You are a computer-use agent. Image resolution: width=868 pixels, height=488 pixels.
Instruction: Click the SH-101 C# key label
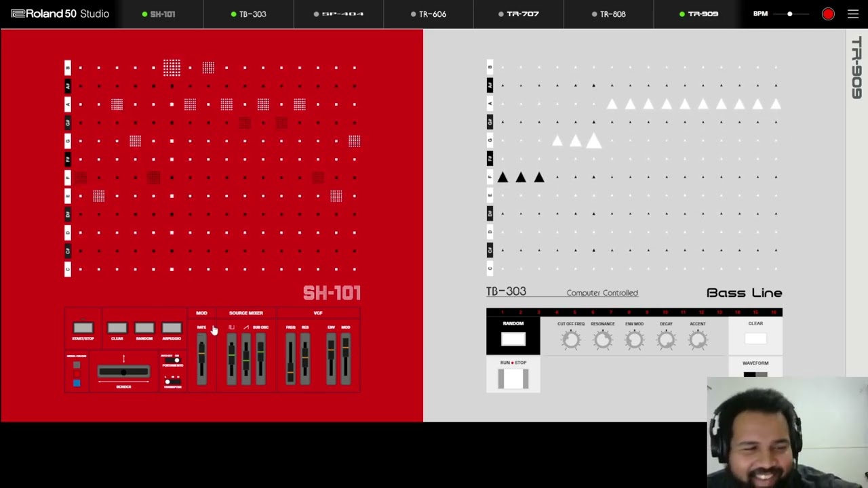tap(67, 251)
